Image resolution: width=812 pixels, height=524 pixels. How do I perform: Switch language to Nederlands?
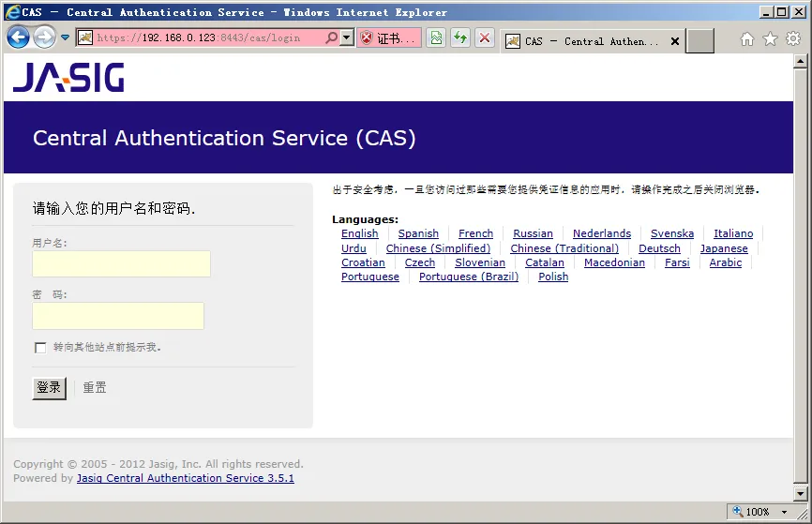point(602,233)
